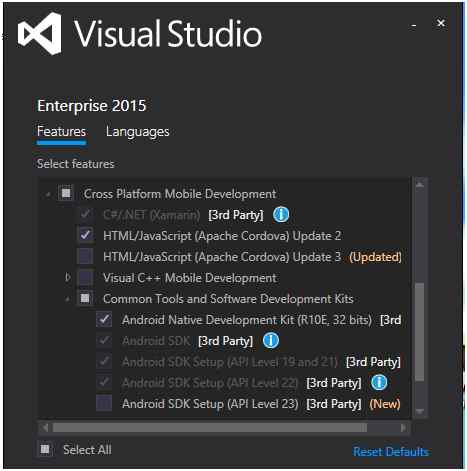
Task: Click the Select features label
Action: [75, 164]
